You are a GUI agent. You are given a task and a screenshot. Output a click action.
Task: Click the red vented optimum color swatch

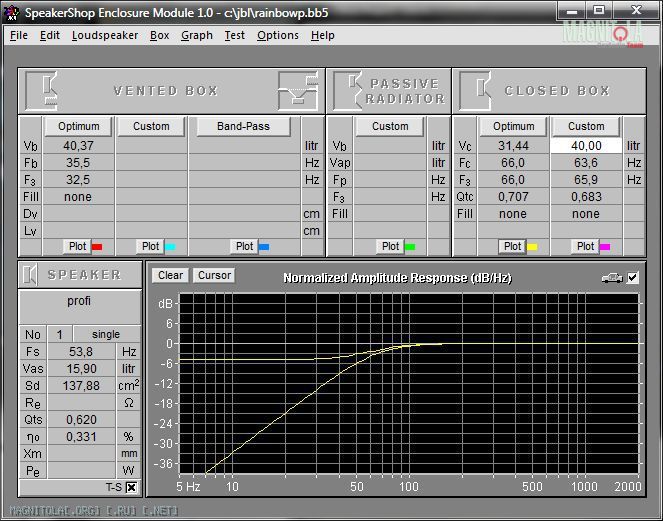coord(97,247)
